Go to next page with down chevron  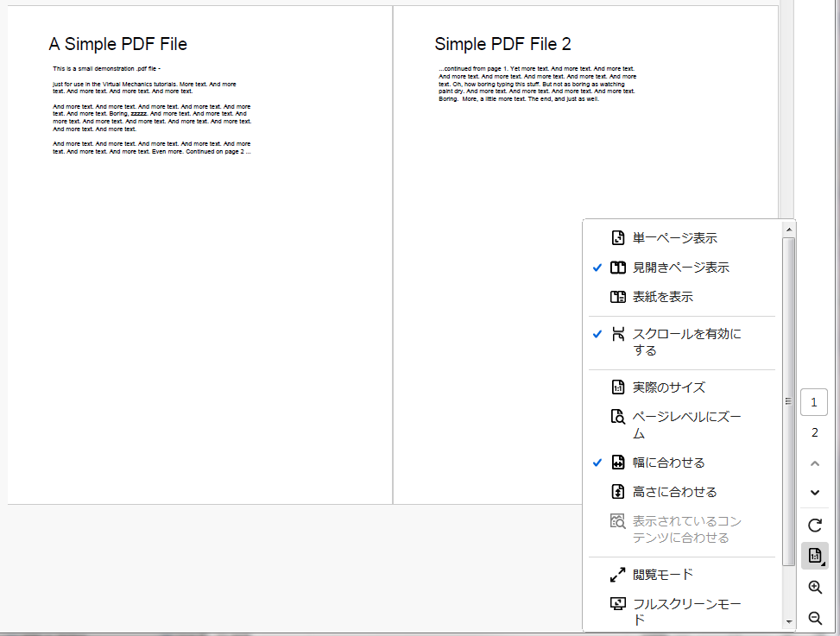(814, 493)
